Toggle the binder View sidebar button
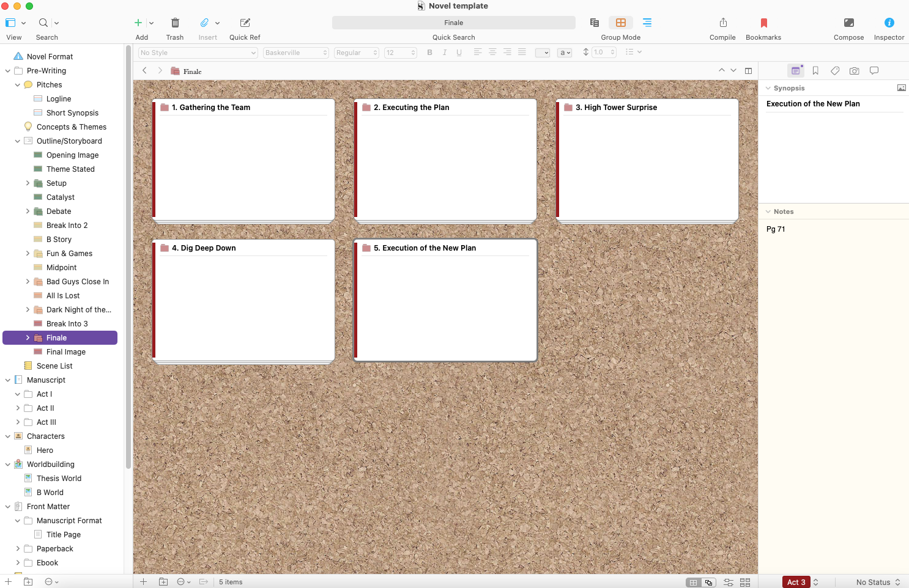909x588 pixels. tap(10, 23)
